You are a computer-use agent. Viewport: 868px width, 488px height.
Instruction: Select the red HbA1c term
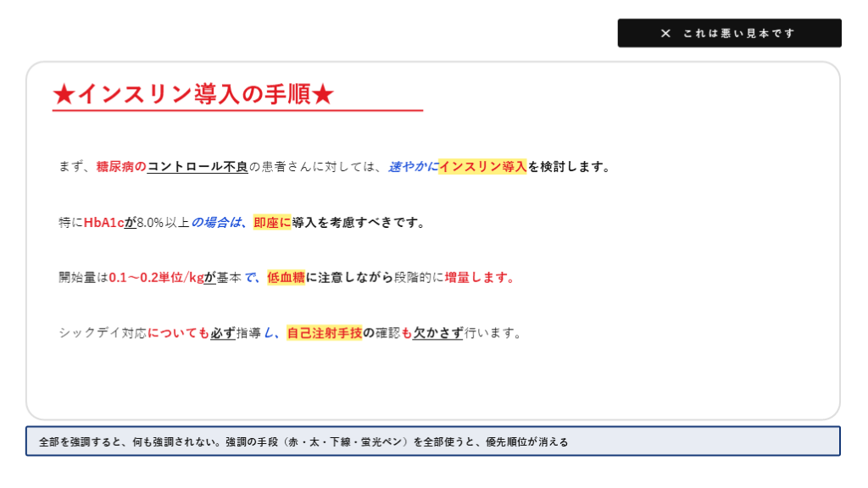tap(103, 223)
